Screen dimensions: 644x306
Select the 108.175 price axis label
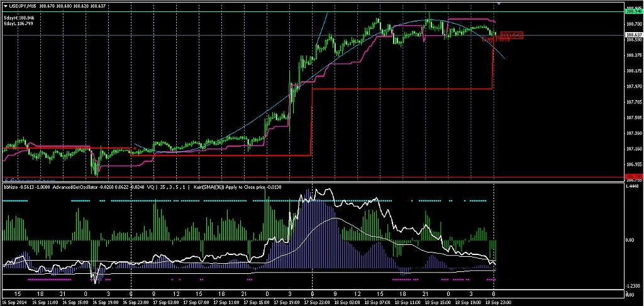coord(634,71)
